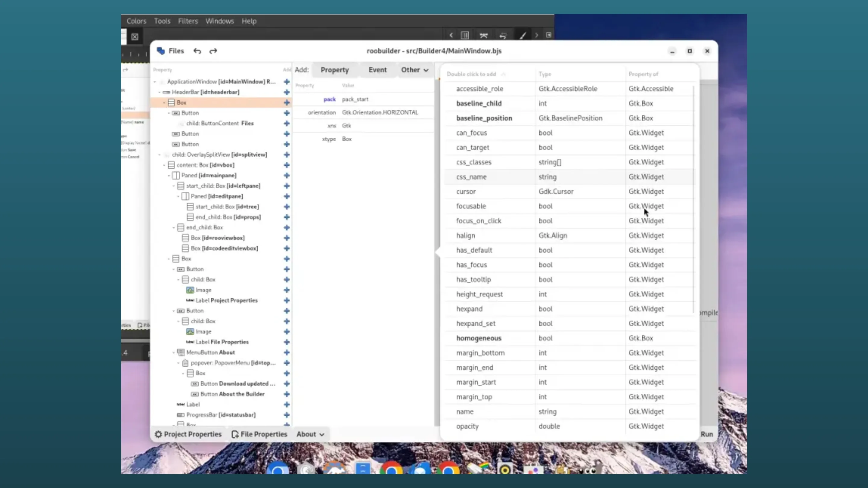The width and height of the screenshot is (868, 488).
Task: Click the property list vertical scrollbar
Action: [x=693, y=199]
